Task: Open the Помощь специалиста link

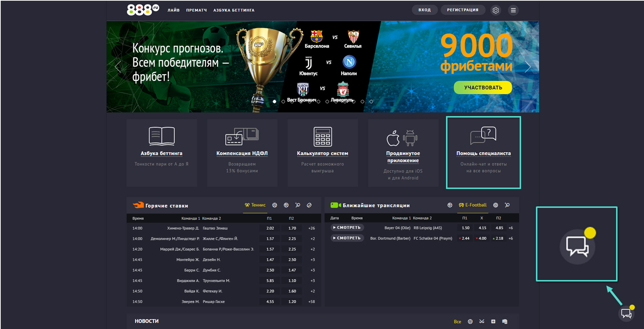Action: coord(483,153)
